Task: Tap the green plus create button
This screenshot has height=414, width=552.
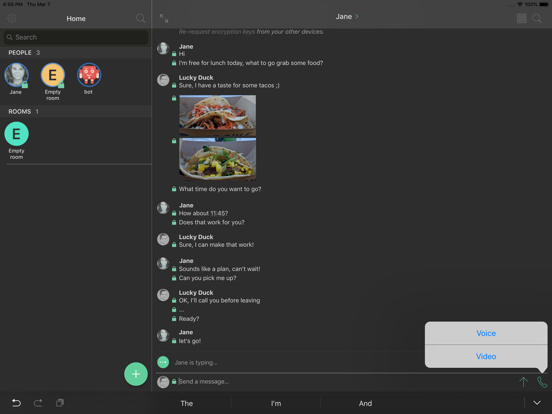Action: (x=136, y=374)
